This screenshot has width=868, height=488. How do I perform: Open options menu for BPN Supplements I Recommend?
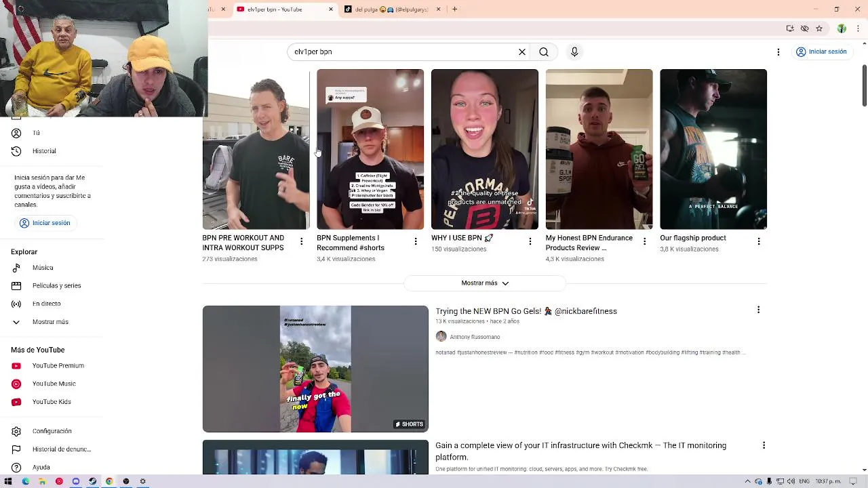pos(416,241)
